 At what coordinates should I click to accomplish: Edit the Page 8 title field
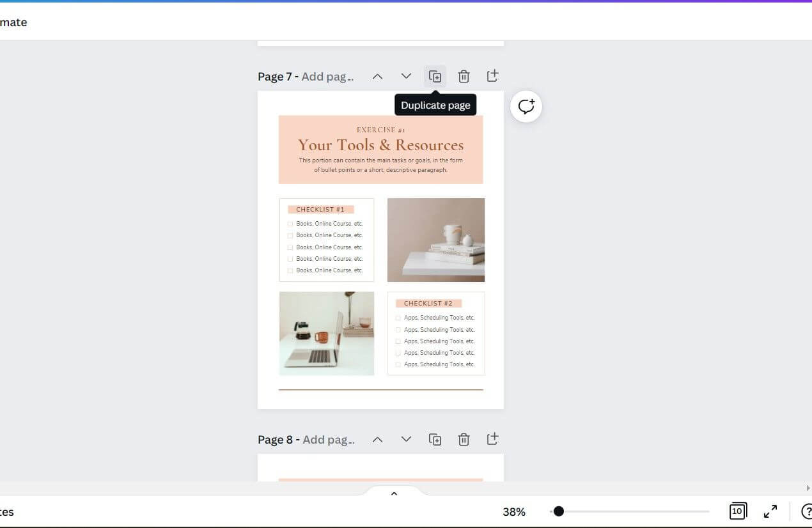(328, 440)
